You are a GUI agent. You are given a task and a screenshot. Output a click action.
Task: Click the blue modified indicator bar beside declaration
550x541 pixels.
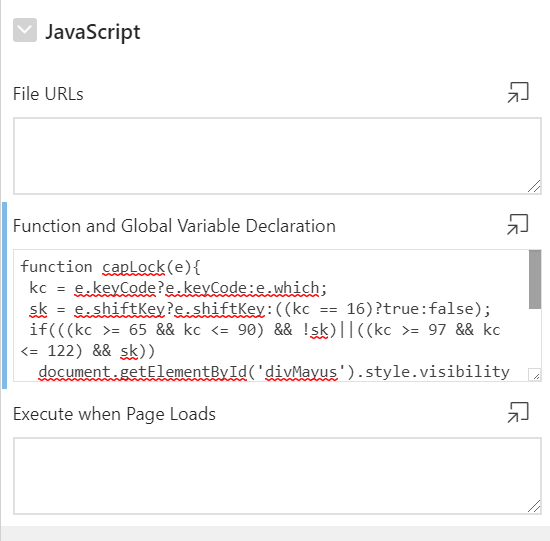pyautogui.click(x=4, y=295)
